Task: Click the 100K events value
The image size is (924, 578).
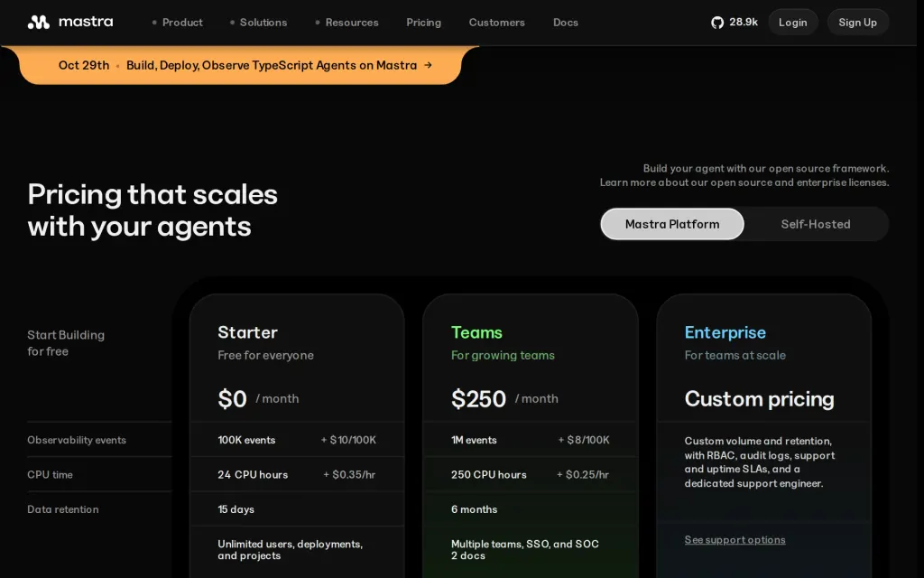Action: (x=246, y=440)
